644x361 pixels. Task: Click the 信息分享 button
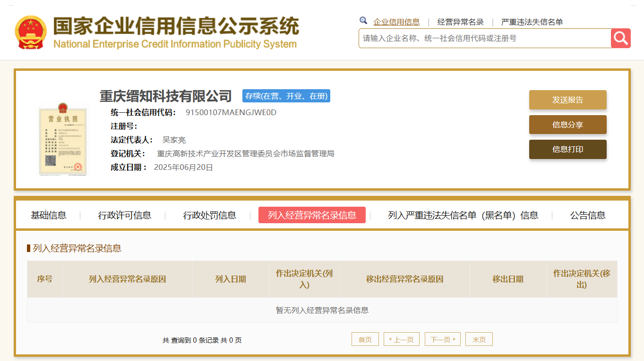coord(567,125)
